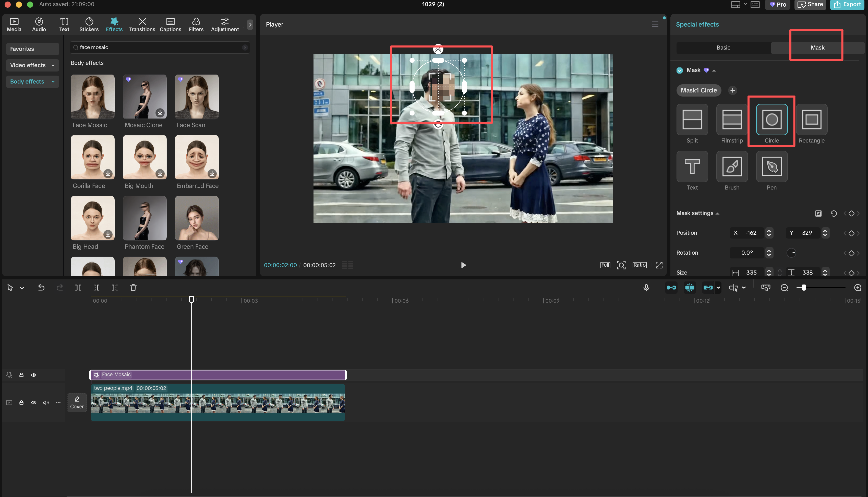This screenshot has height=497, width=868.
Task: Hide the Face Mosaic effect track
Action: [33, 375]
